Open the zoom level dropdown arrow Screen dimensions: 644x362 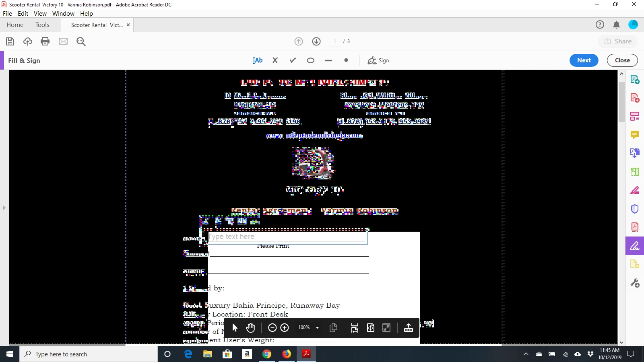tap(317, 328)
